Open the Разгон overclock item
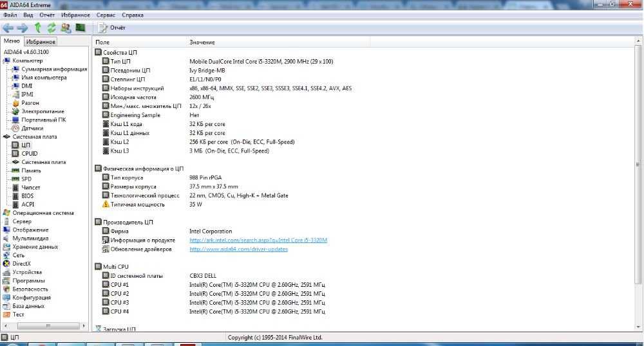The width and height of the screenshot is (644, 346). 30,102
